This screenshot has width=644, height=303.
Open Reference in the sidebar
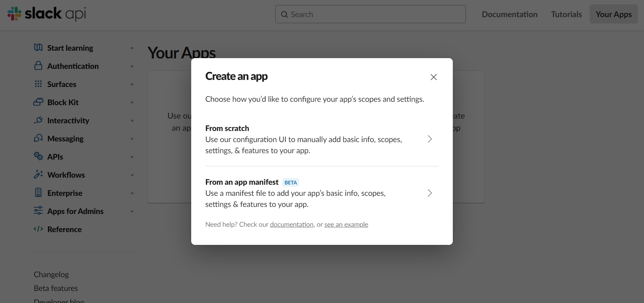[x=64, y=229]
